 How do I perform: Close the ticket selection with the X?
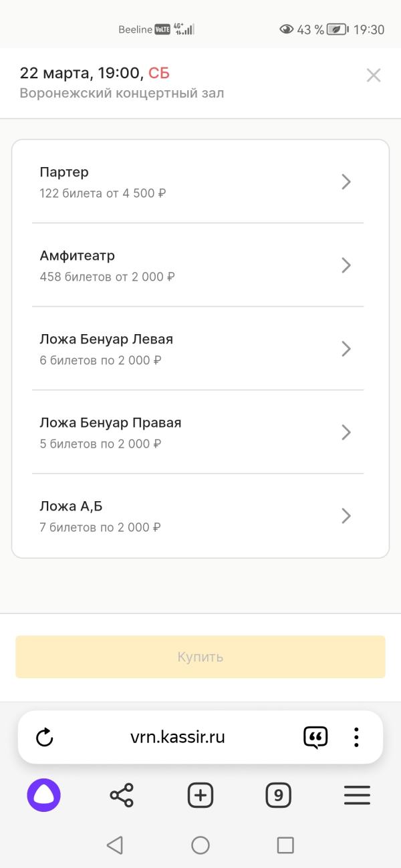374,76
